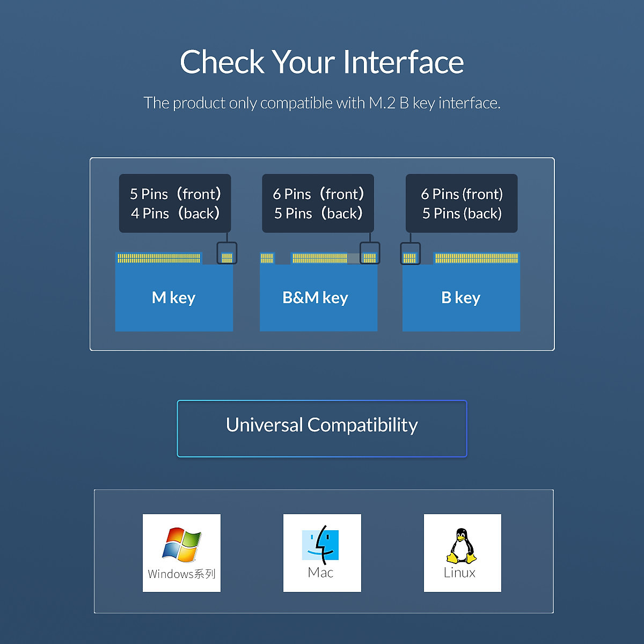Click the 'M key' text
This screenshot has width=644, height=644.
pos(173,298)
